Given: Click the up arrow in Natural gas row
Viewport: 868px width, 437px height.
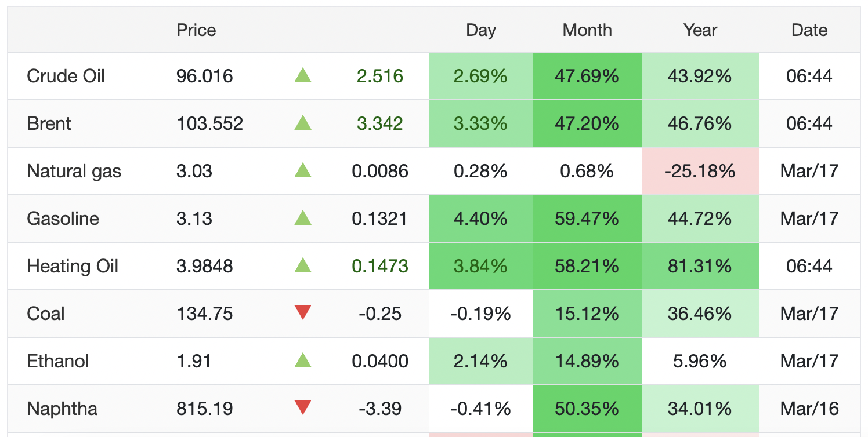Looking at the screenshot, I should pos(303,171).
